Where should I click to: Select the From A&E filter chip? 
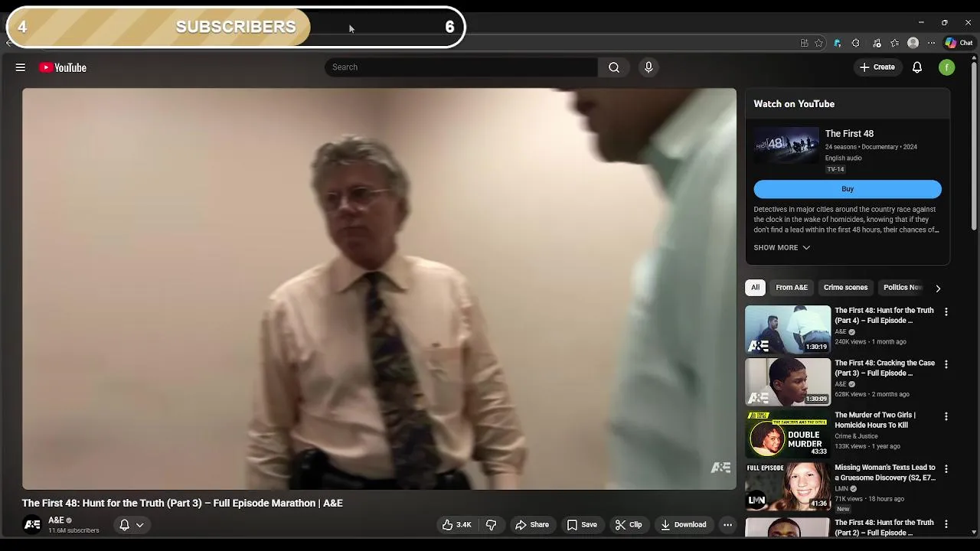pos(792,288)
